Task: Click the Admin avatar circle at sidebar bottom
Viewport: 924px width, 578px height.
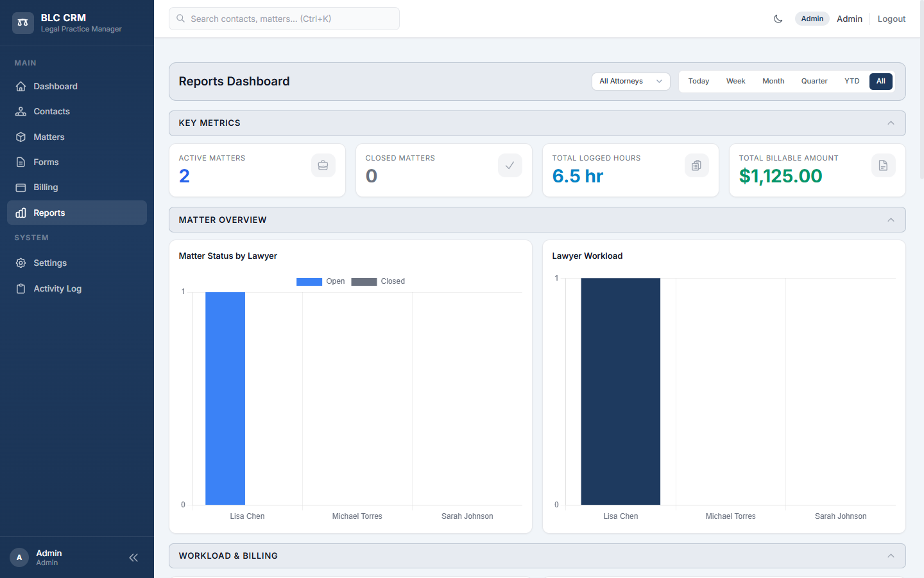Action: pos(19,557)
